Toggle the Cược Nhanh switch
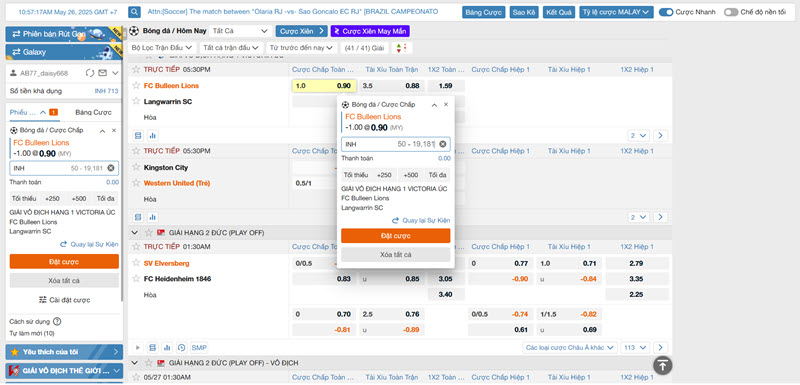The image size is (800, 385). tap(666, 12)
